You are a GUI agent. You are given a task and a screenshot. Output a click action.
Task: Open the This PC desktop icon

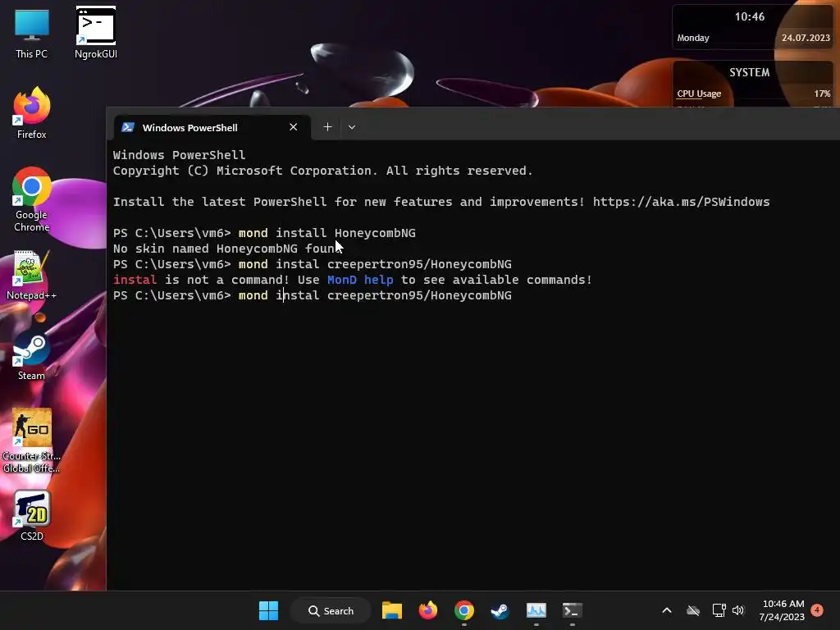point(32,32)
